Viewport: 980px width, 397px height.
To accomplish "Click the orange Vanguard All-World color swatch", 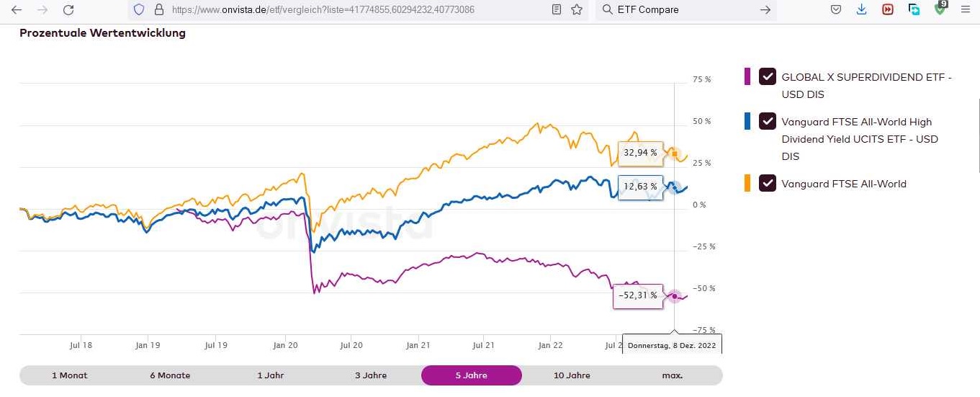I will (747, 183).
